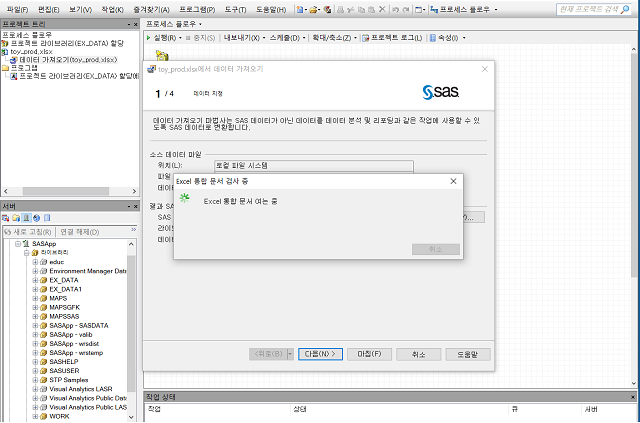Select toy_prod.xlsx in project tree

click(31, 52)
